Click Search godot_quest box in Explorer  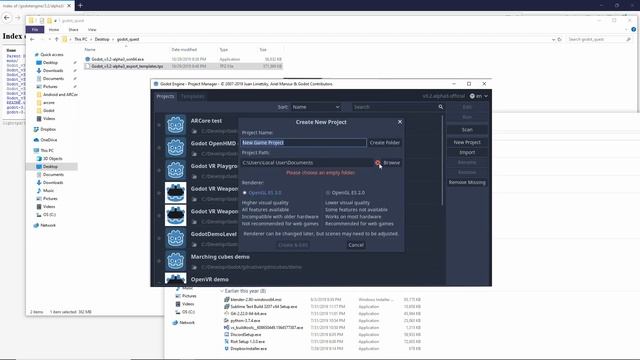(599, 39)
